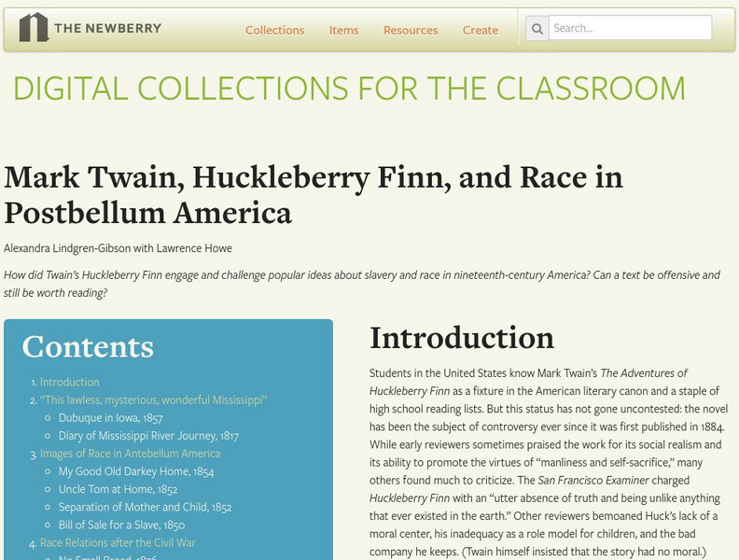
Task: Open the Collections menu
Action: [274, 30]
